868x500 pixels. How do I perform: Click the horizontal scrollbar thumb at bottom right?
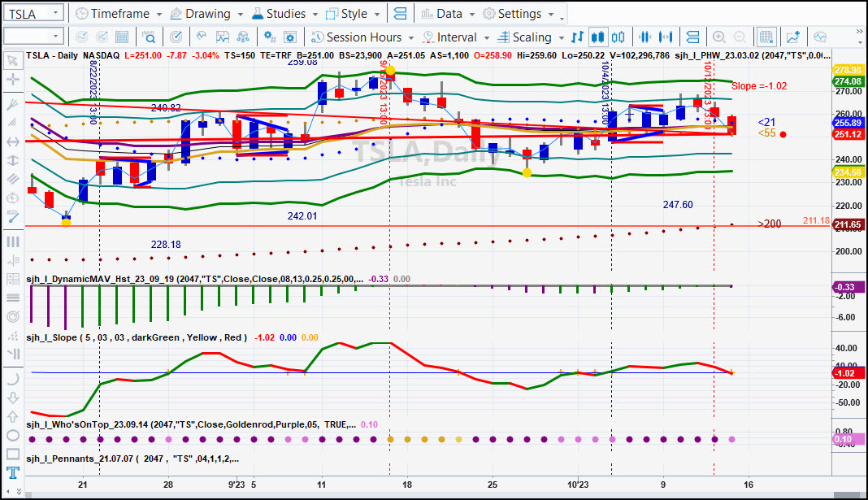click(848, 495)
